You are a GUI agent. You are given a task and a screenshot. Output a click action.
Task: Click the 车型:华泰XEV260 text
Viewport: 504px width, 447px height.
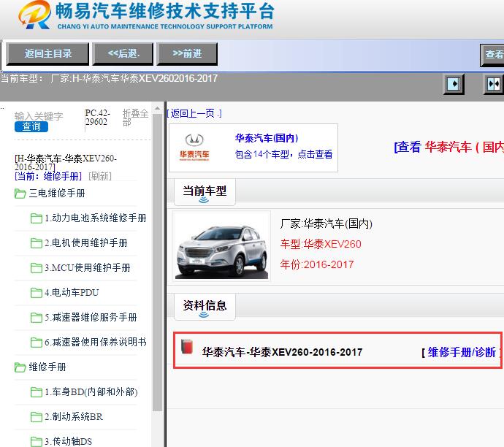tap(321, 244)
